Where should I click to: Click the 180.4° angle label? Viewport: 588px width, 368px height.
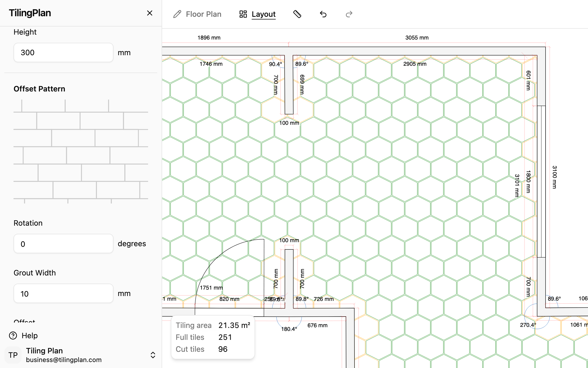click(289, 329)
